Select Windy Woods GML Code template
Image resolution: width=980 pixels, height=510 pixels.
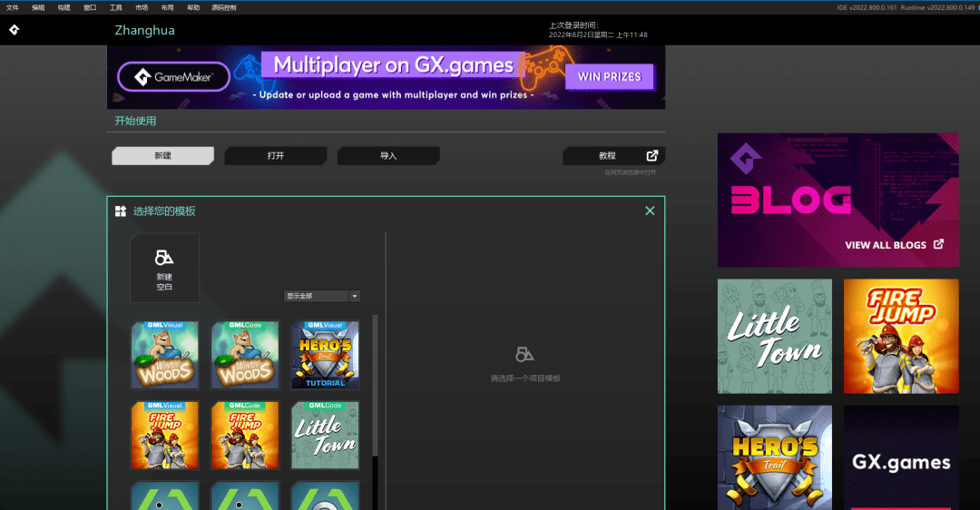[244, 355]
